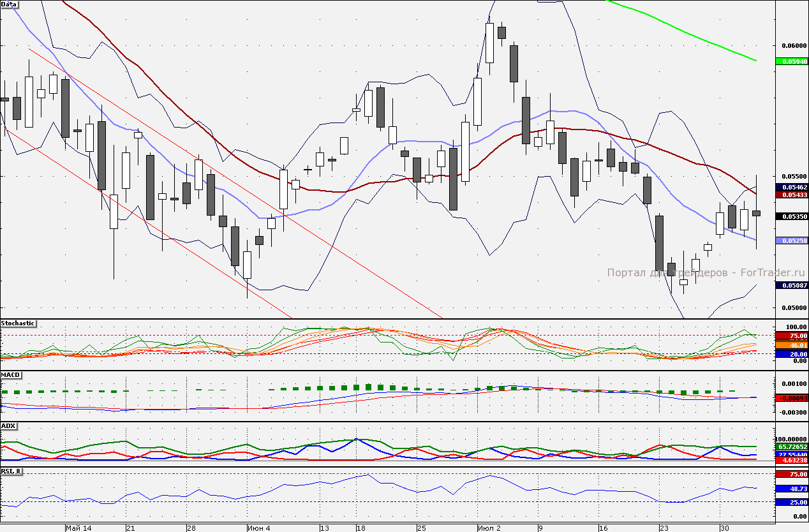Image resolution: width=809 pixels, height=532 pixels.
Task: Click the MACD indicator panel label
Action: click(x=10, y=374)
